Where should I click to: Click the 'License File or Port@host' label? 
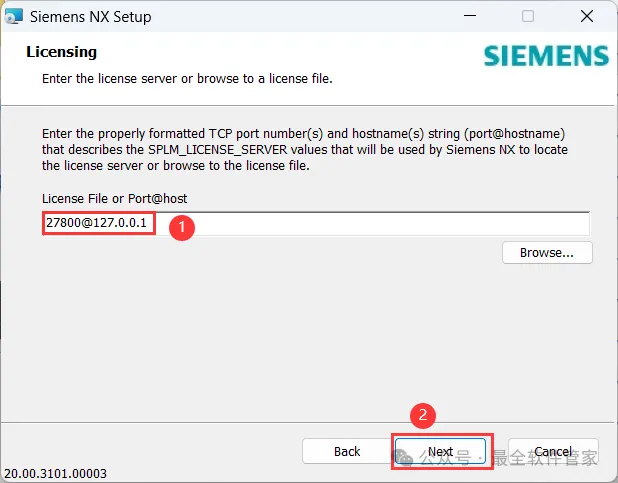pos(115,198)
